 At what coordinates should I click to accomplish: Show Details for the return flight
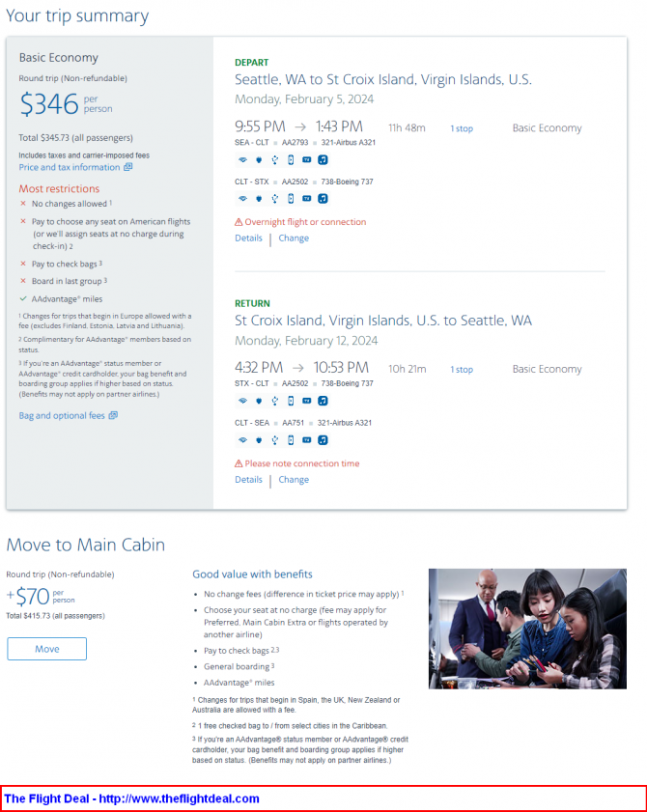click(x=248, y=480)
